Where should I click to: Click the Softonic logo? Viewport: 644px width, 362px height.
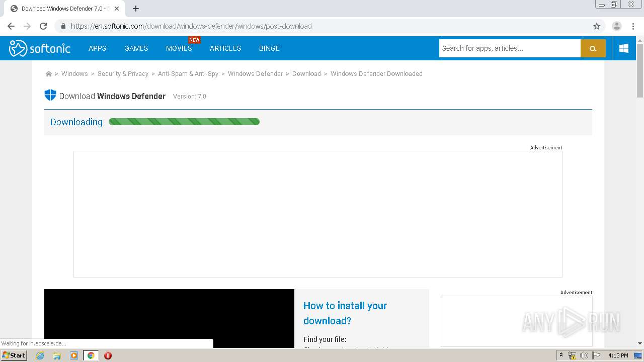[x=40, y=48]
